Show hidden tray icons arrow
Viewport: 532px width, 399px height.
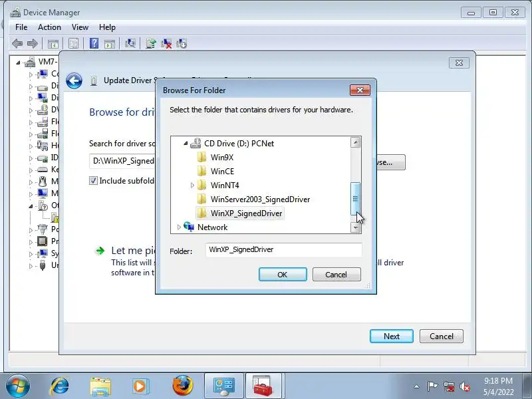click(x=417, y=386)
